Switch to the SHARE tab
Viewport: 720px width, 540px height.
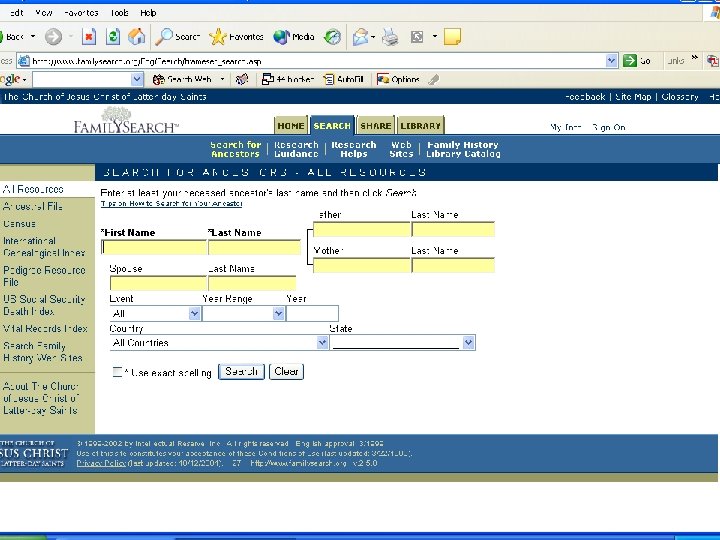(376, 125)
